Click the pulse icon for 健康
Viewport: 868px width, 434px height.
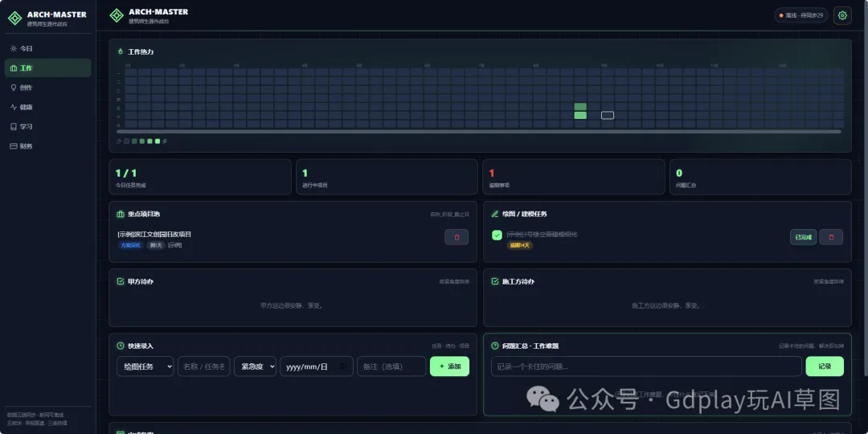pyautogui.click(x=14, y=107)
